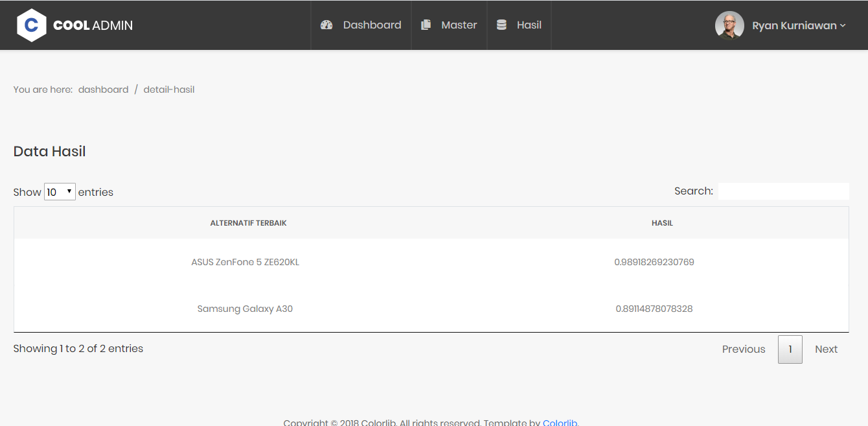Screen dimensions: 868x426
Task: Focus the Search input field
Action: 783,191
